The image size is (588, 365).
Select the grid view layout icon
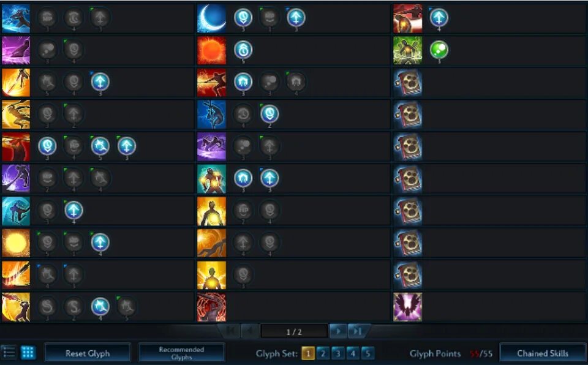(x=28, y=353)
